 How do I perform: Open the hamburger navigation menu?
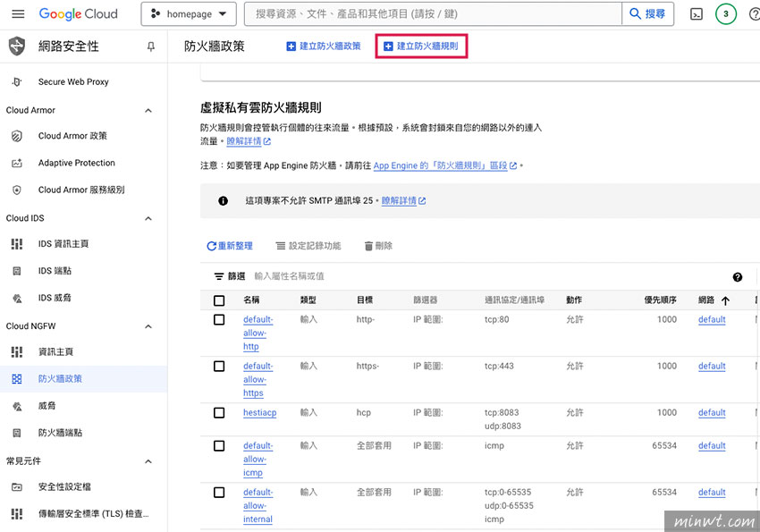[18, 14]
